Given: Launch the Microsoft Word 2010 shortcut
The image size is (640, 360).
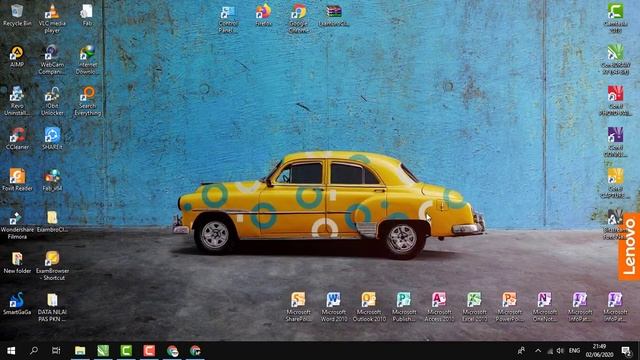Looking at the screenshot, I should 333,307.
